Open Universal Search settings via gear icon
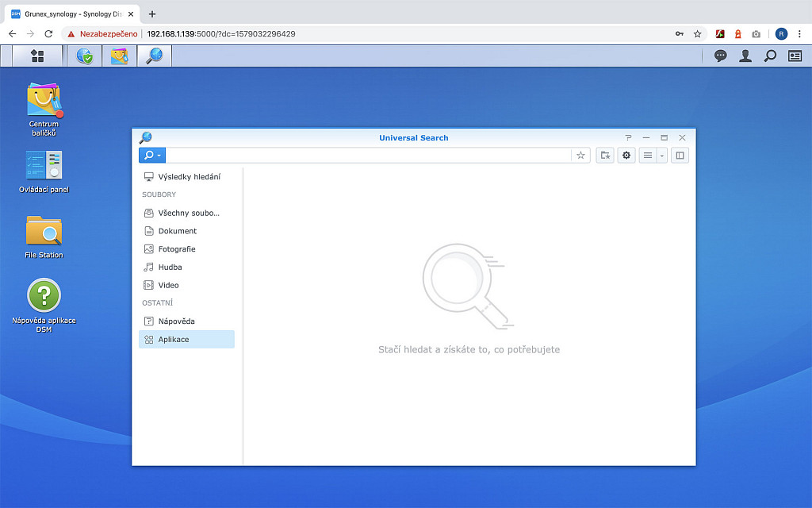 pyautogui.click(x=626, y=155)
